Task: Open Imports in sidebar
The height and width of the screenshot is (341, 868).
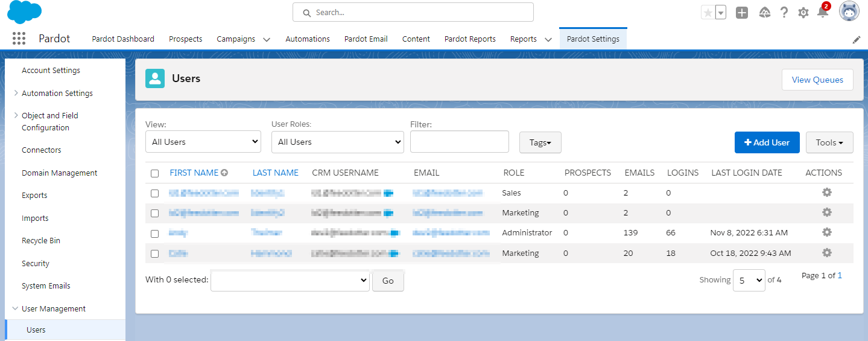Action: point(35,218)
